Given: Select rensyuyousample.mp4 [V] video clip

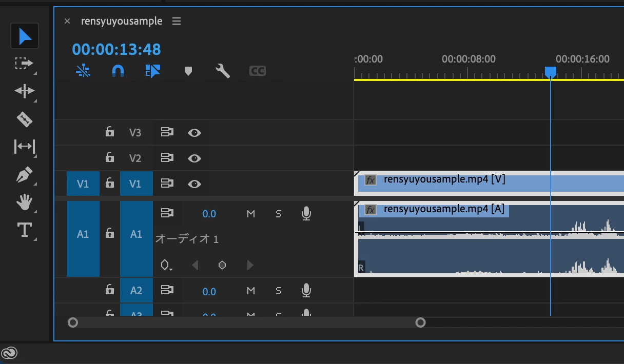Looking at the screenshot, I should tap(489, 184).
